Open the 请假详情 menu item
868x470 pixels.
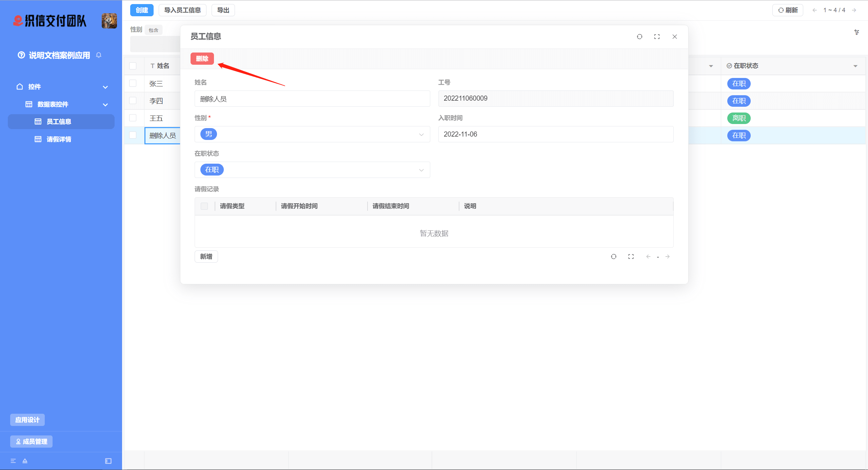pos(59,139)
